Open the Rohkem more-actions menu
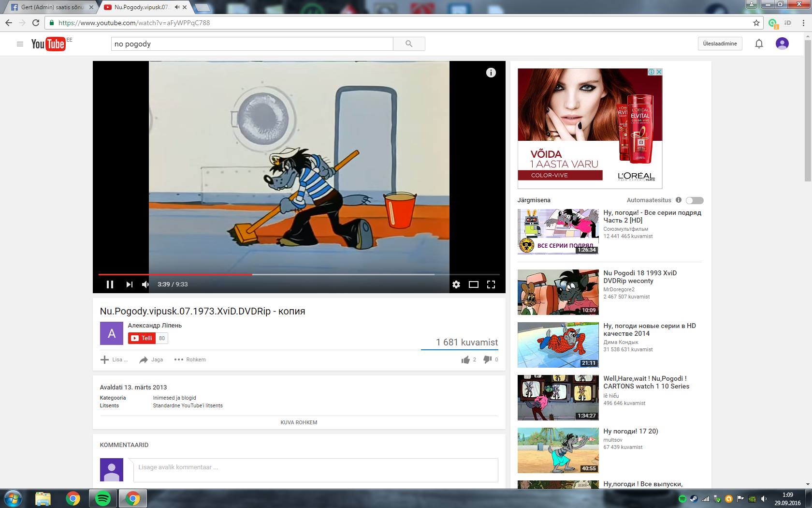This screenshot has width=812, height=508. 190,359
